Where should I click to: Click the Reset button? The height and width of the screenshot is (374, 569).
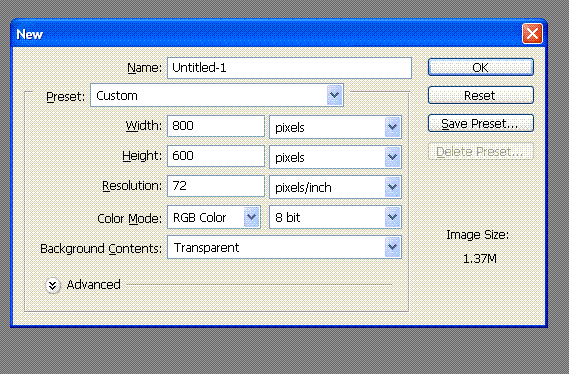point(480,95)
